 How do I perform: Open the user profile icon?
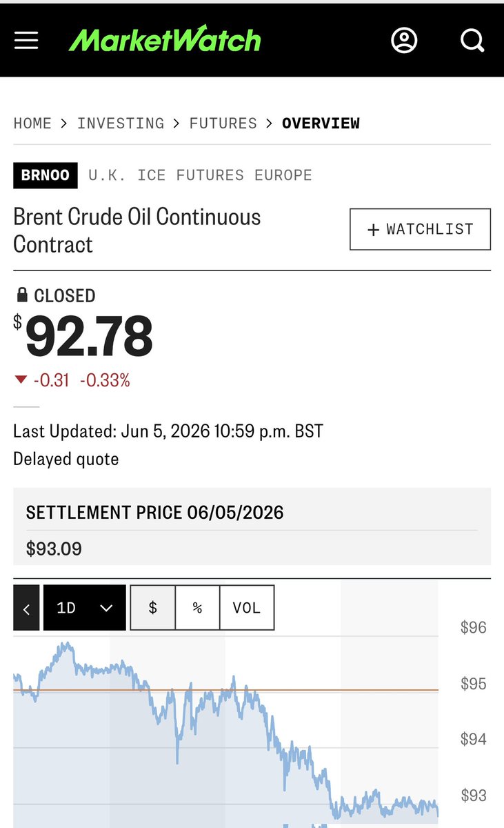click(x=404, y=41)
